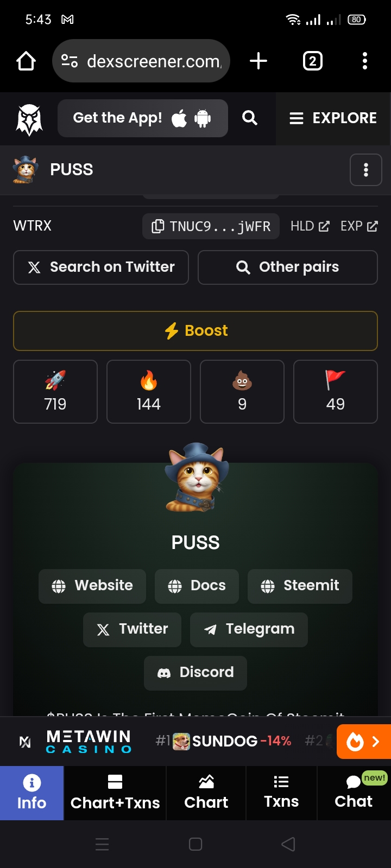Flag the token with red flag
391x868 pixels.
pyautogui.click(x=336, y=392)
